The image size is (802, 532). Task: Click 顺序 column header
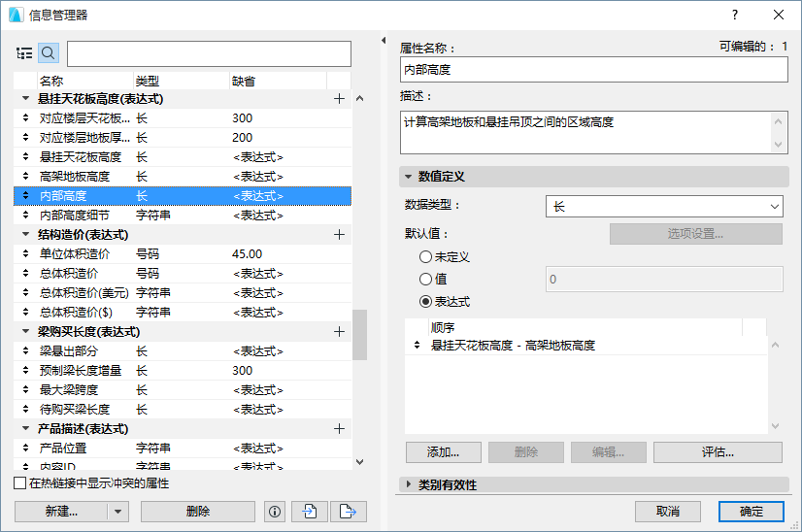click(x=585, y=327)
